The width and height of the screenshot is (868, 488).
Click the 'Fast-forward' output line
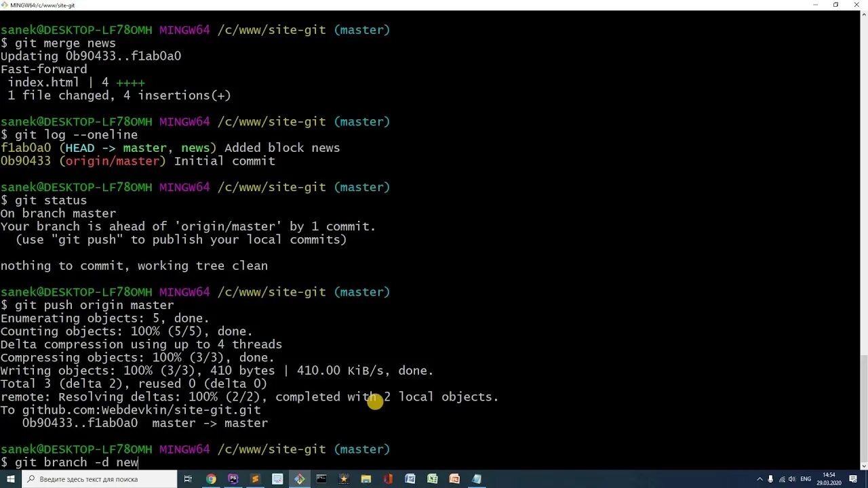click(x=44, y=69)
